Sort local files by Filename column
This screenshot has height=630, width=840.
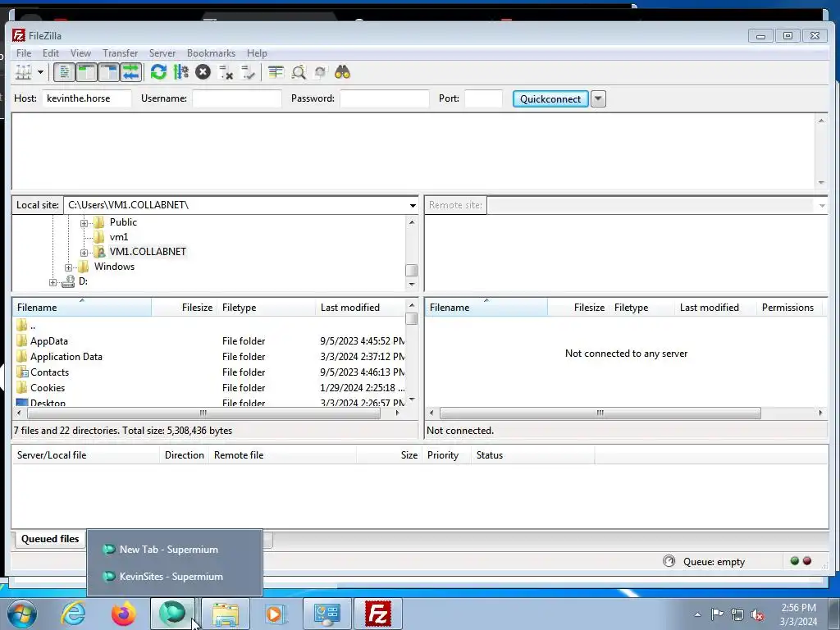pyautogui.click(x=82, y=308)
